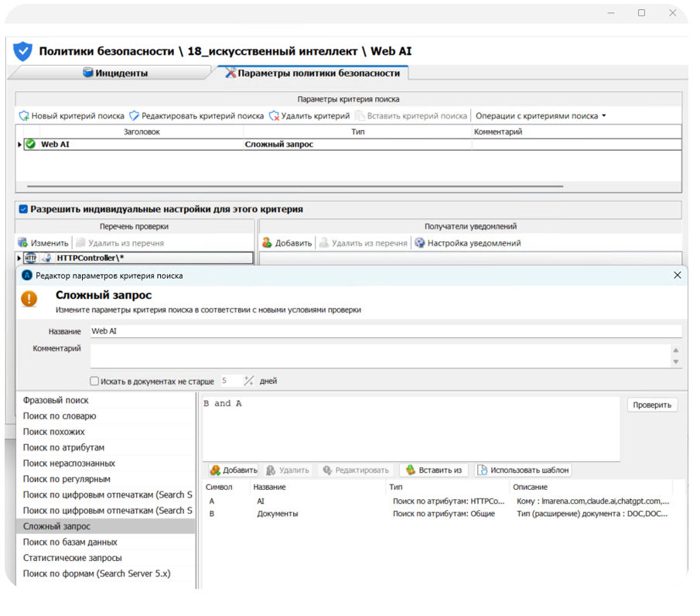The width and height of the screenshot is (700, 616).
Task: Click Вставить из toolbar icon
Action: (x=410, y=471)
